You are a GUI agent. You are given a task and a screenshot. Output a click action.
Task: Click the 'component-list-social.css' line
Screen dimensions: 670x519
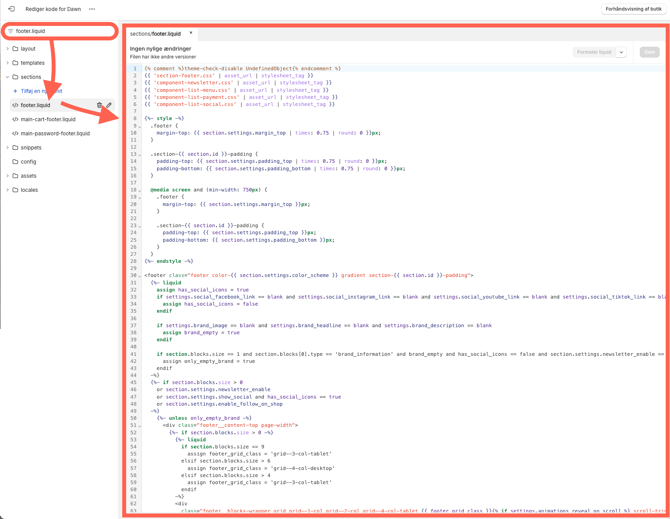[239, 104]
